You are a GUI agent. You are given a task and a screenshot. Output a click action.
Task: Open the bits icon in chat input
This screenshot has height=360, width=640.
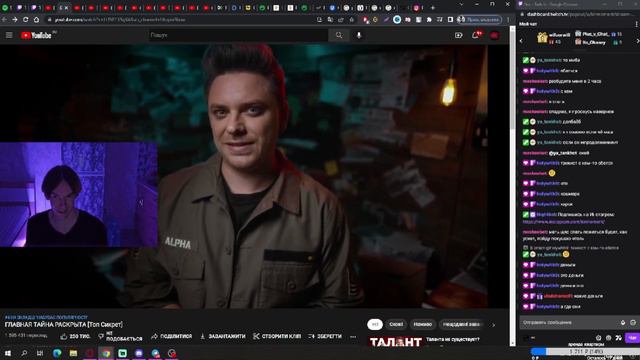(623, 322)
